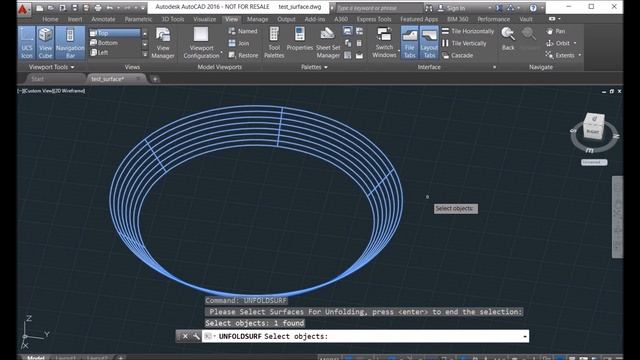Open the Sheet Set Manager
Viewport: 640px width, 360px height.
tap(328, 43)
